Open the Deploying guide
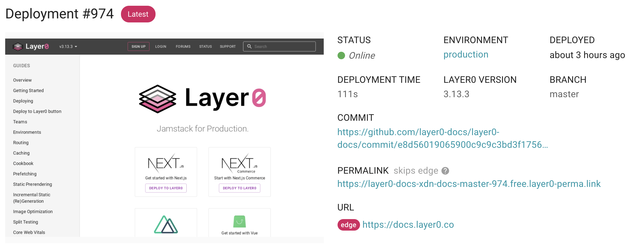The height and width of the screenshot is (249, 644). click(23, 101)
